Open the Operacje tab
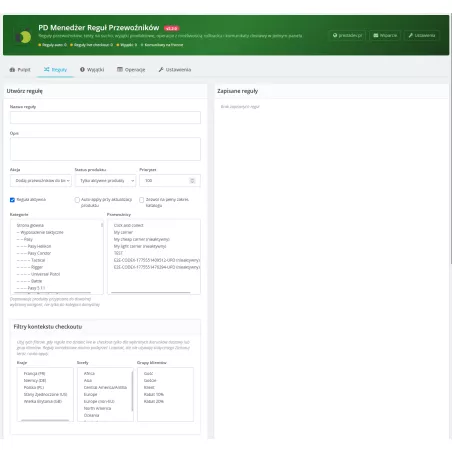This screenshot has height=452, width=452. pyautogui.click(x=131, y=70)
